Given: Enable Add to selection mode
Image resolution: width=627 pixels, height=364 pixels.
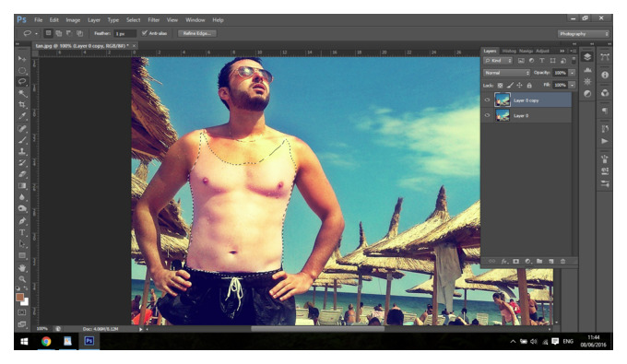Looking at the screenshot, I should pos(59,33).
